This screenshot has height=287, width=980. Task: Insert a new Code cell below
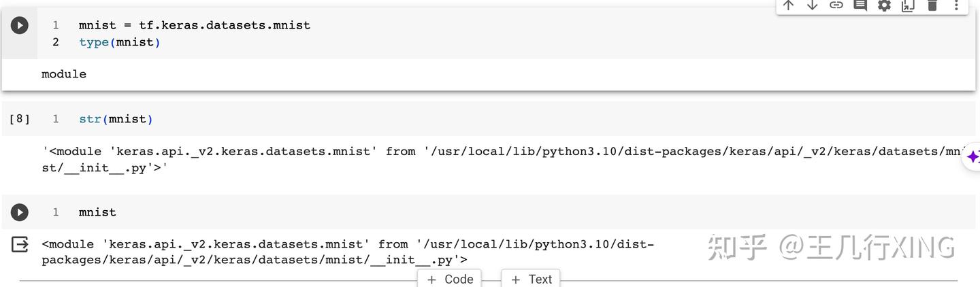point(451,279)
